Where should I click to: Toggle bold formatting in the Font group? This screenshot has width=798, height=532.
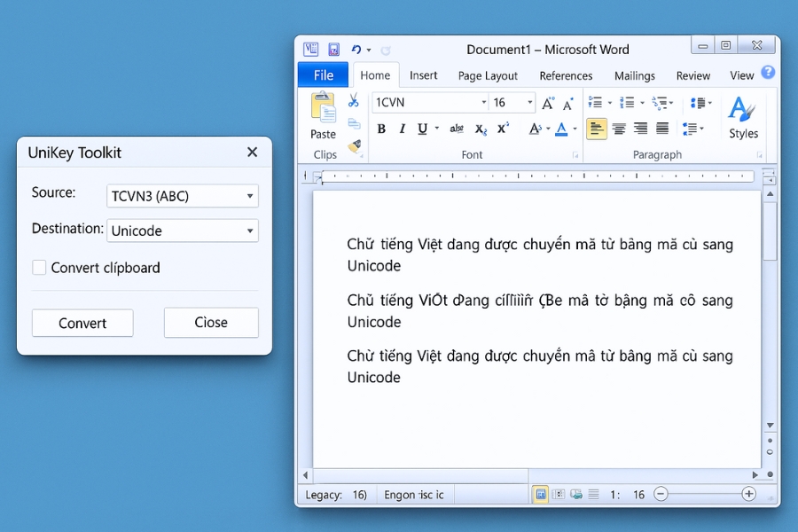coord(381,129)
